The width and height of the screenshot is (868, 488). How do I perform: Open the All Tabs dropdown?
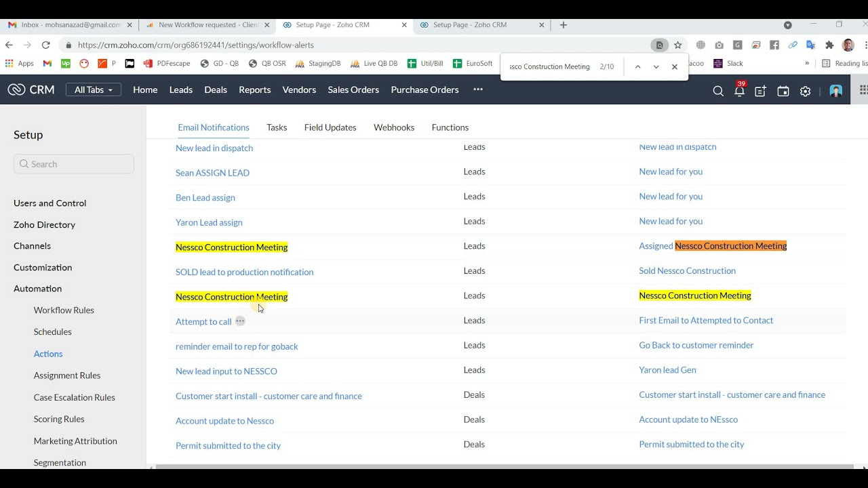pyautogui.click(x=94, y=89)
